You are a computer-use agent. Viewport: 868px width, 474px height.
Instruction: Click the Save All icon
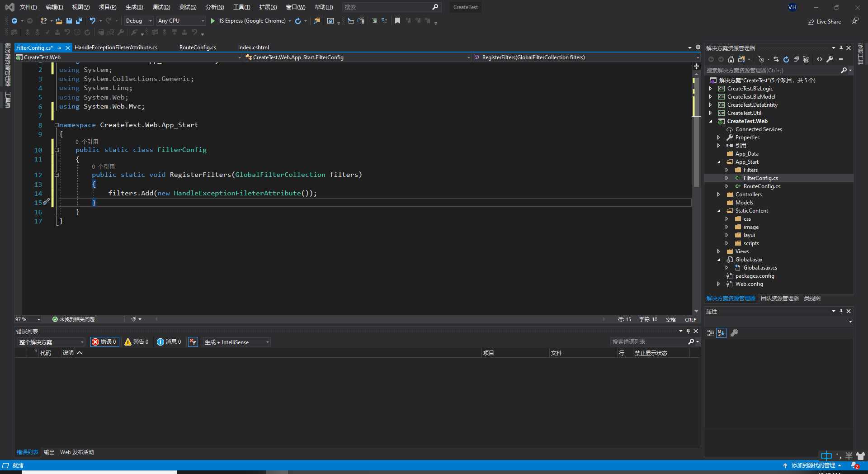[79, 21]
